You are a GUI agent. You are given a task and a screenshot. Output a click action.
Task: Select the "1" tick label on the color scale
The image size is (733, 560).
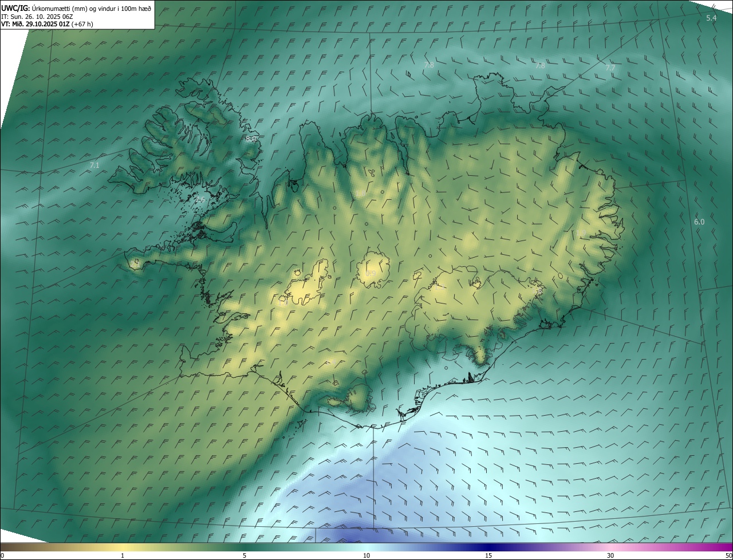[123, 555]
